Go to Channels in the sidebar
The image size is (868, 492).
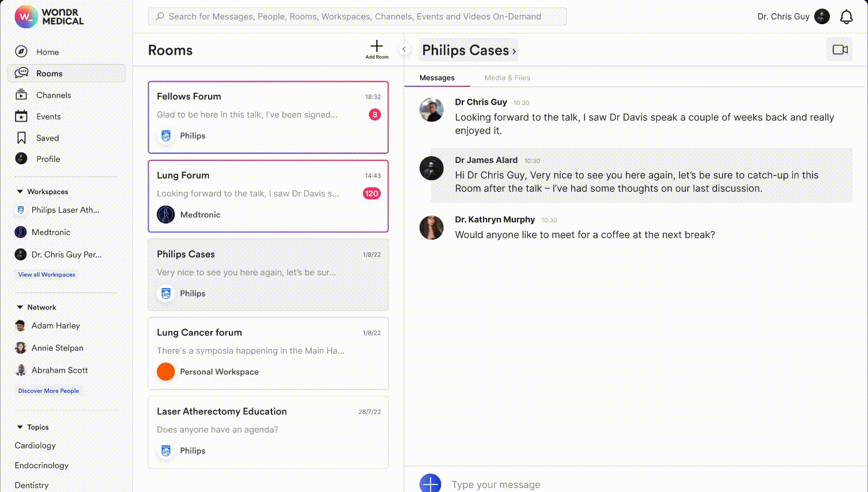(x=53, y=95)
